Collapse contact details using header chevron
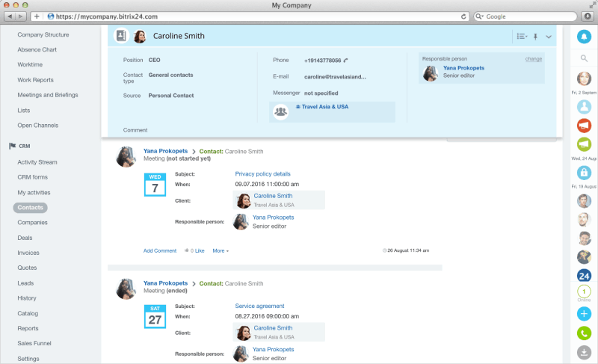 (549, 37)
